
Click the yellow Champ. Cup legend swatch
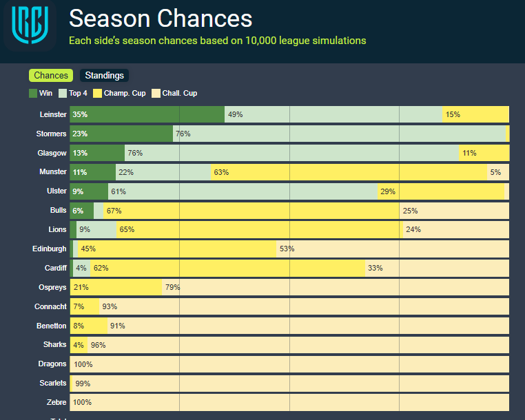[97, 93]
